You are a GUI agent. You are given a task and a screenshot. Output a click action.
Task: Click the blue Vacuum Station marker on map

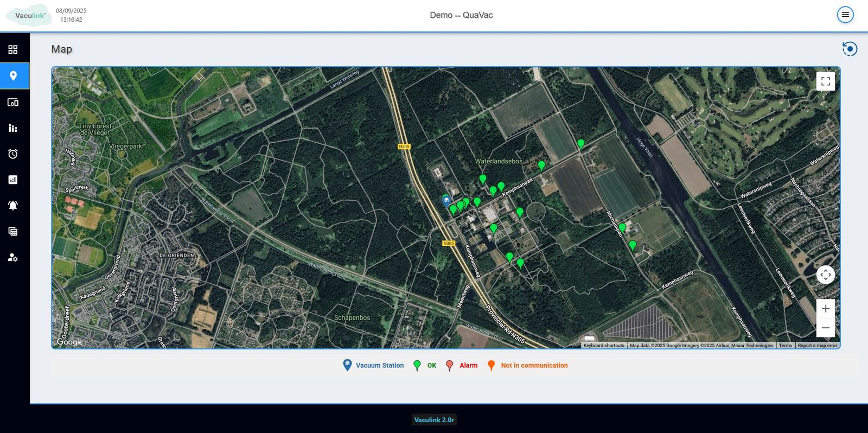point(446,200)
